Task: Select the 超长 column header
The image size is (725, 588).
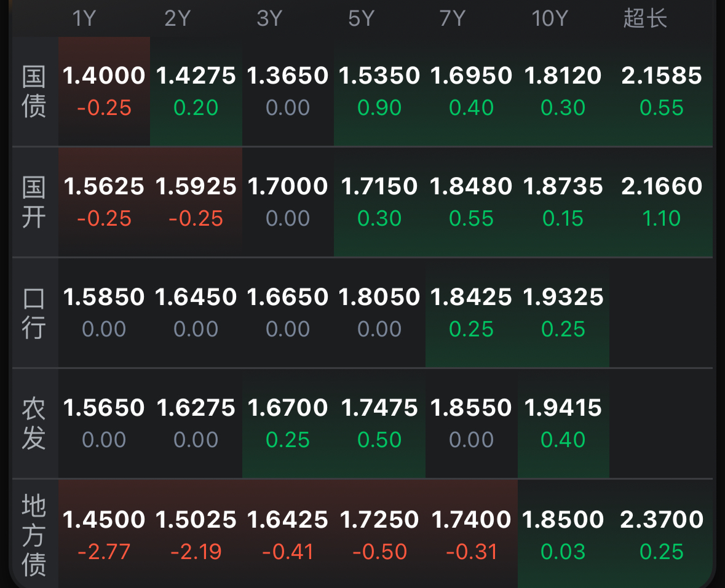Action: click(x=645, y=18)
